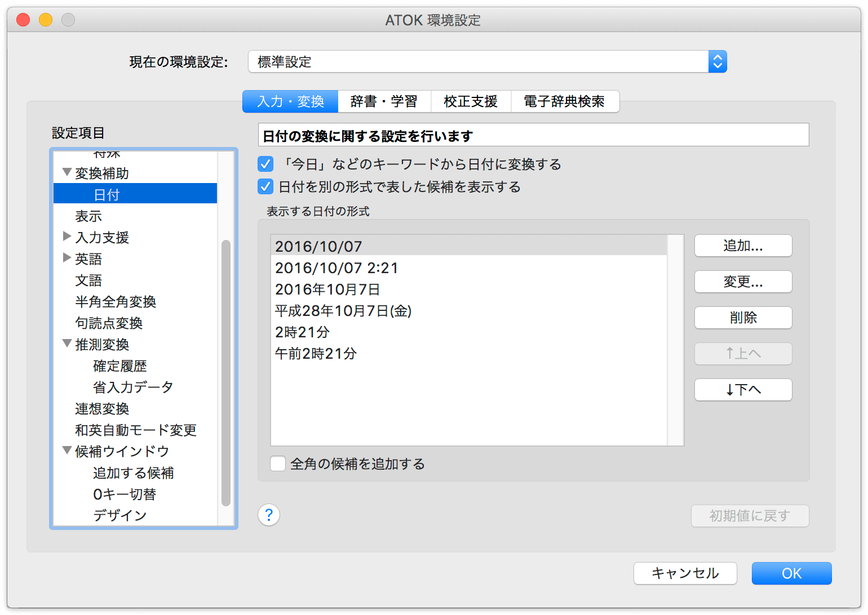Viewport: 868px width, 615px height.
Task: Select the 2016年10月7日 format row
Action: click(x=469, y=289)
